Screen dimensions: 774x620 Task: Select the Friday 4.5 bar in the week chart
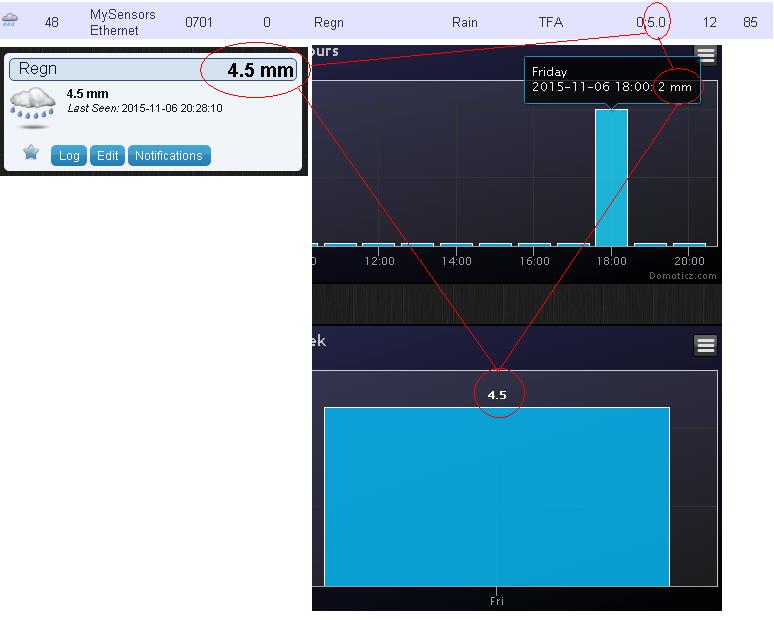[497, 497]
